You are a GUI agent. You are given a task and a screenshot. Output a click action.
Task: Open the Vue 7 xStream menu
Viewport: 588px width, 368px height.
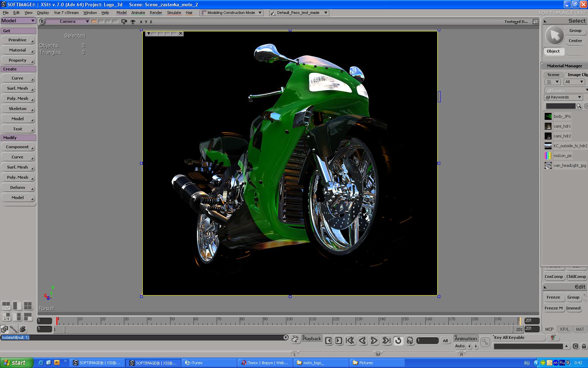coord(66,13)
